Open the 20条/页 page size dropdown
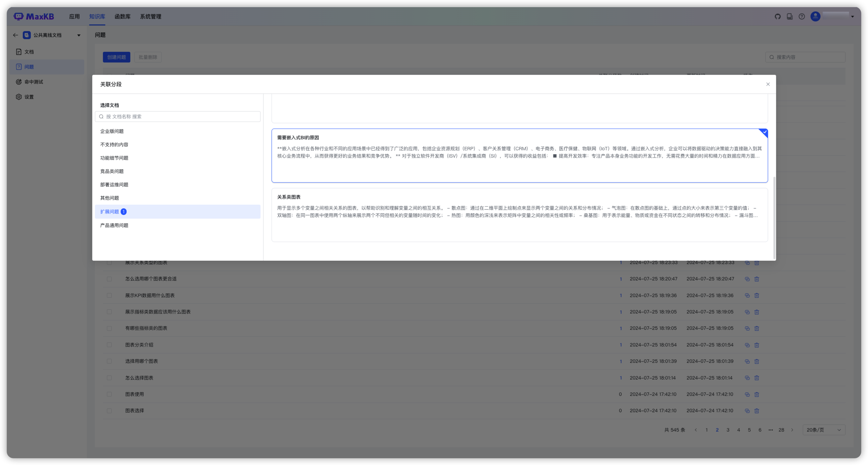868x465 pixels. click(x=824, y=430)
